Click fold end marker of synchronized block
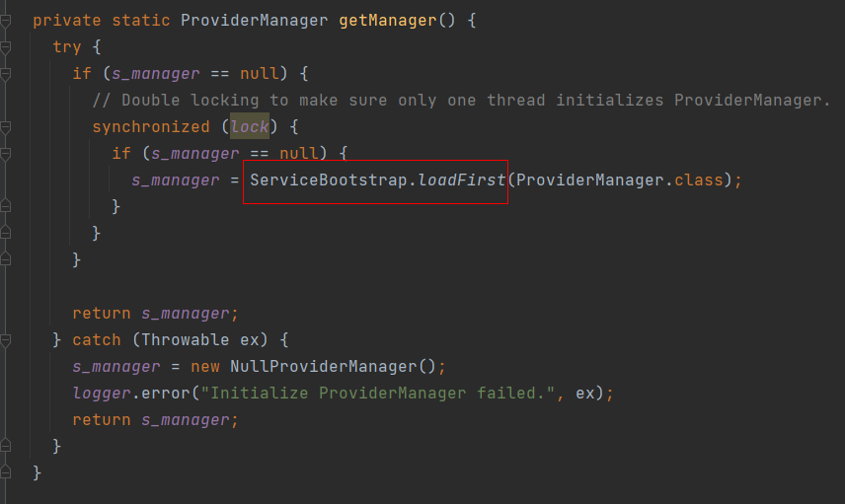 5,234
